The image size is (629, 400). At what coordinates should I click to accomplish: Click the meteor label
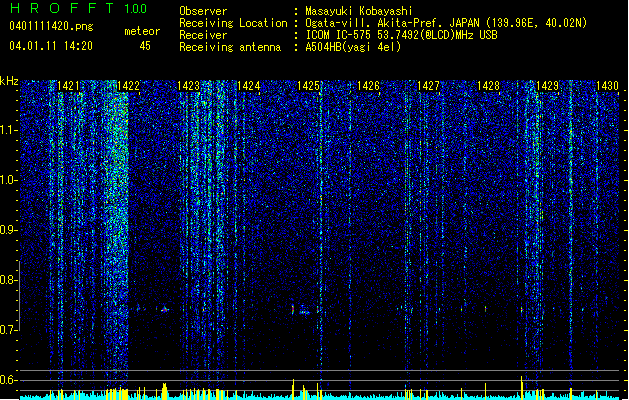[x=142, y=31]
